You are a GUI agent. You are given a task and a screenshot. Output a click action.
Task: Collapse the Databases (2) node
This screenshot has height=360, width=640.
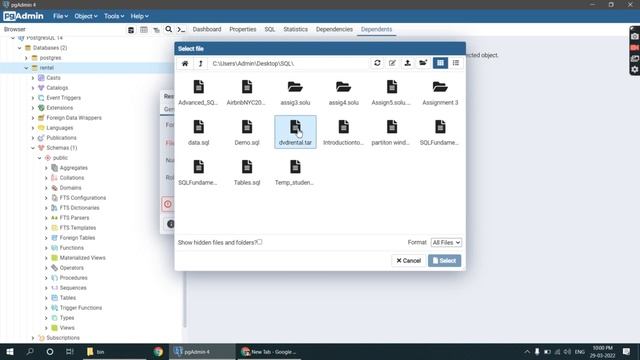[x=20, y=48]
